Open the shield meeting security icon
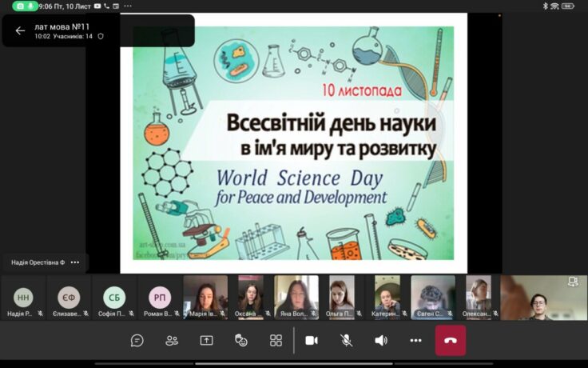 pos(101,36)
